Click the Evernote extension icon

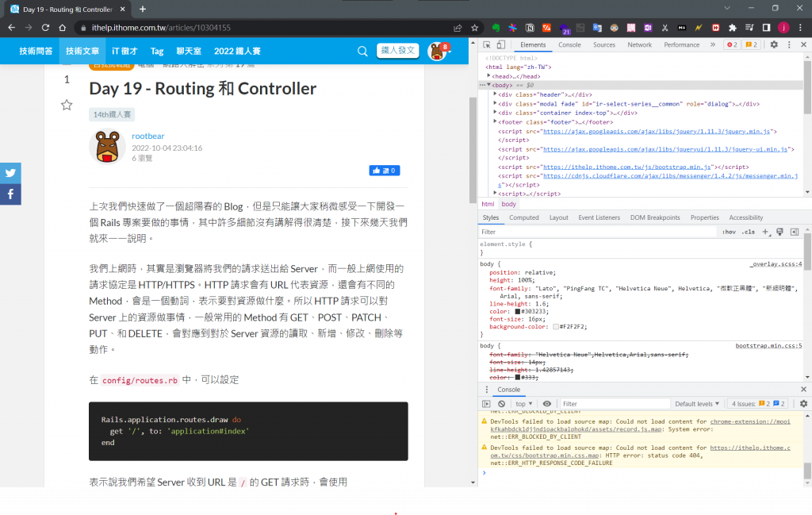pos(496,28)
